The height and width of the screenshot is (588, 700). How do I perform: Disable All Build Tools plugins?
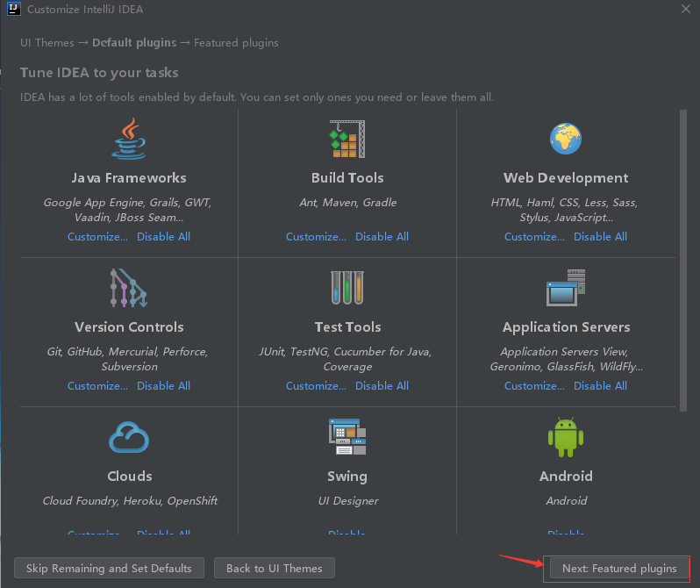click(x=382, y=237)
